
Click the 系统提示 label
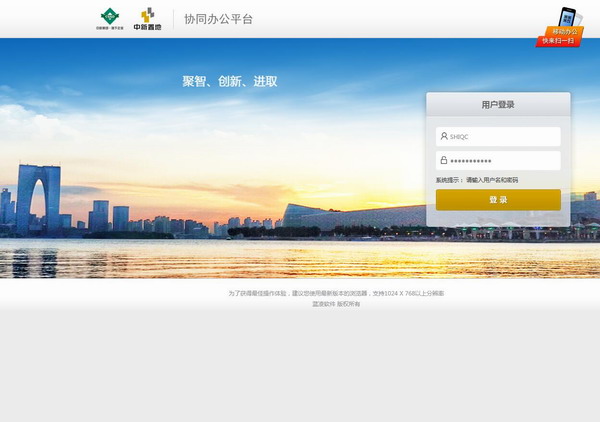point(449,180)
